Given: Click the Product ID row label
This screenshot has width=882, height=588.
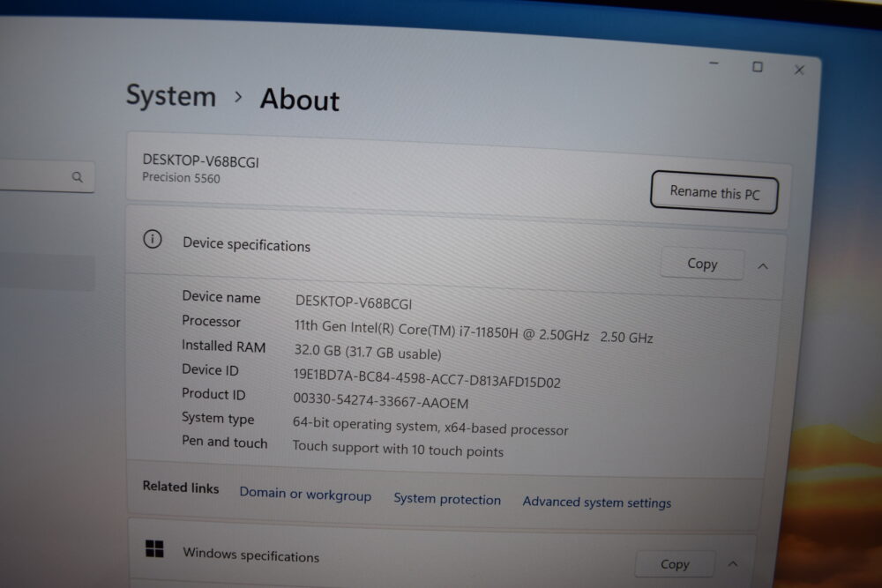Looking at the screenshot, I should (213, 394).
